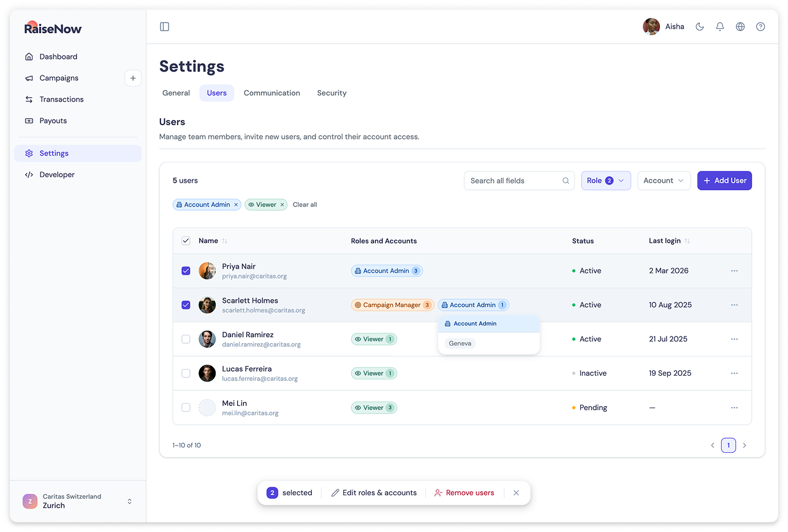
Task: Go to the next page arrow
Action: 744,446
